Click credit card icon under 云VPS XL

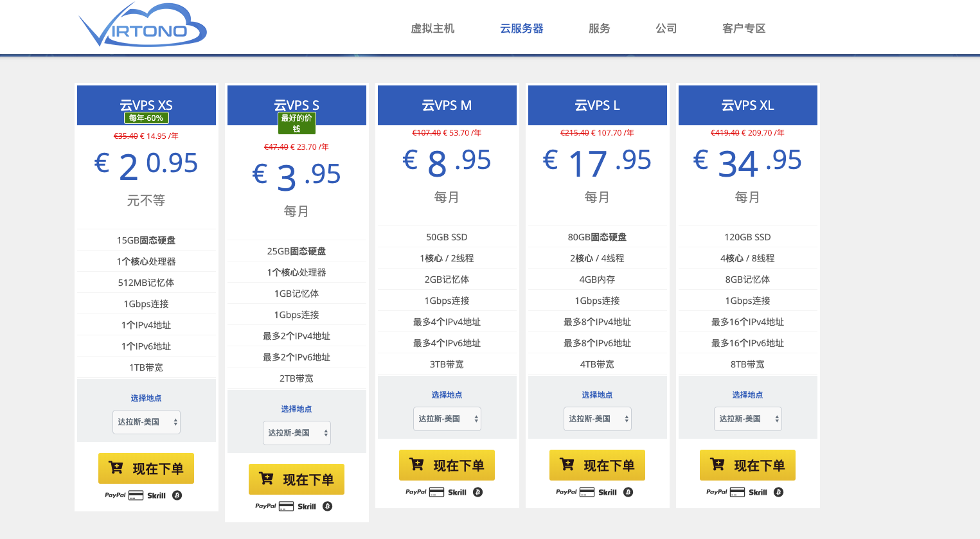pyautogui.click(x=737, y=492)
